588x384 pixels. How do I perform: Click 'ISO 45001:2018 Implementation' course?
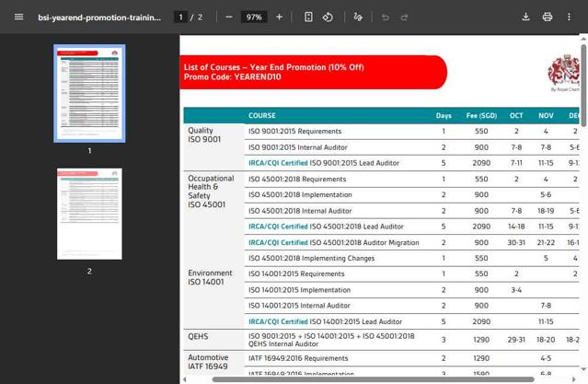point(300,195)
